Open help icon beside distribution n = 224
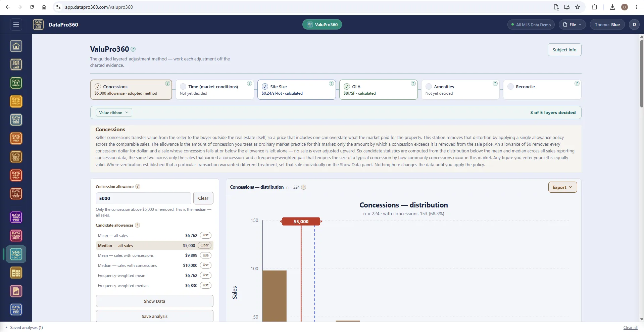The image size is (644, 332). (x=304, y=187)
